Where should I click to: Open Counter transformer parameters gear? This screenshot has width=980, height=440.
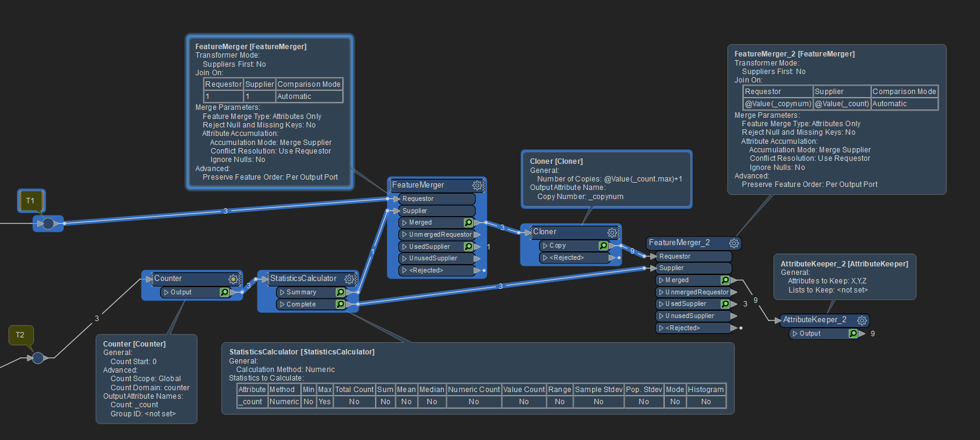(x=233, y=279)
